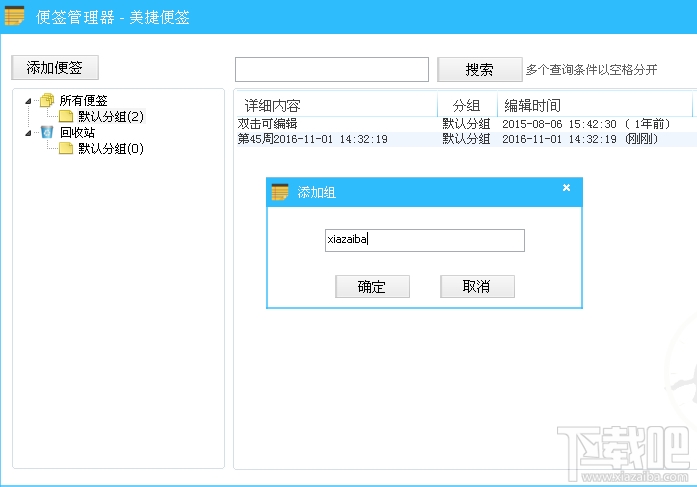
Task: Select the 第45周2016-11-01 14:32:19 note row
Action: pos(466,139)
